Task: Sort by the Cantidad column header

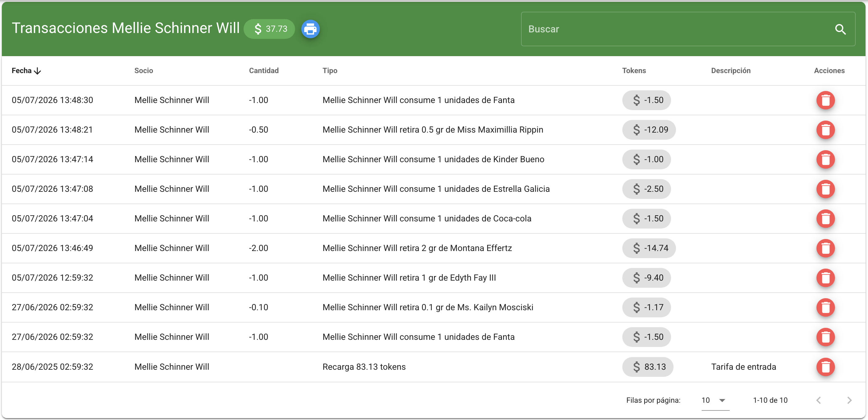Action: 264,71
